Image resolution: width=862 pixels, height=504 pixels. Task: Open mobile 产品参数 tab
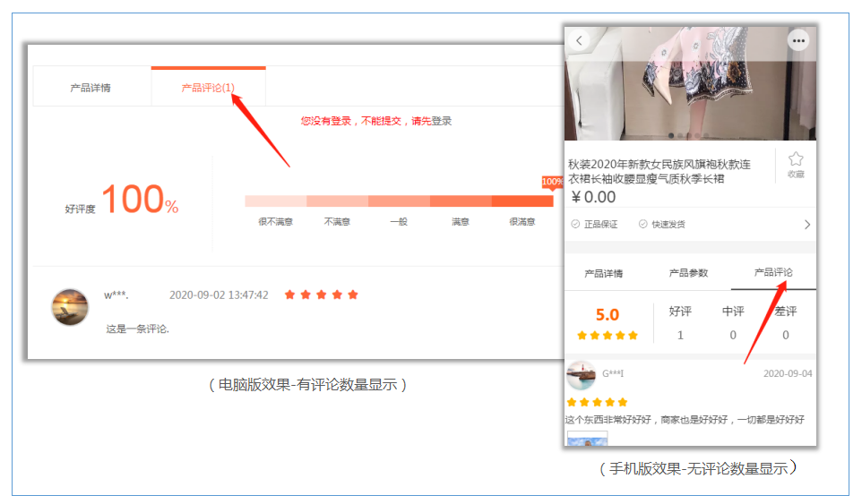pos(688,273)
